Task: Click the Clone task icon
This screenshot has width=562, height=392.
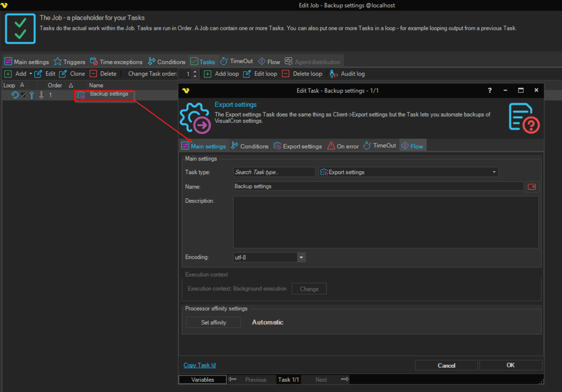Action: pyautogui.click(x=63, y=74)
